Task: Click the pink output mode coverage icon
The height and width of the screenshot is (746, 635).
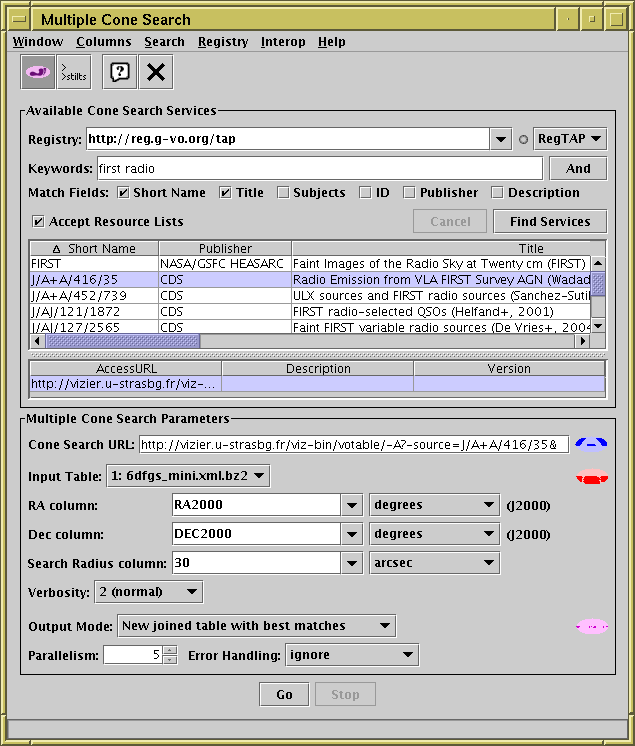Action: click(592, 627)
